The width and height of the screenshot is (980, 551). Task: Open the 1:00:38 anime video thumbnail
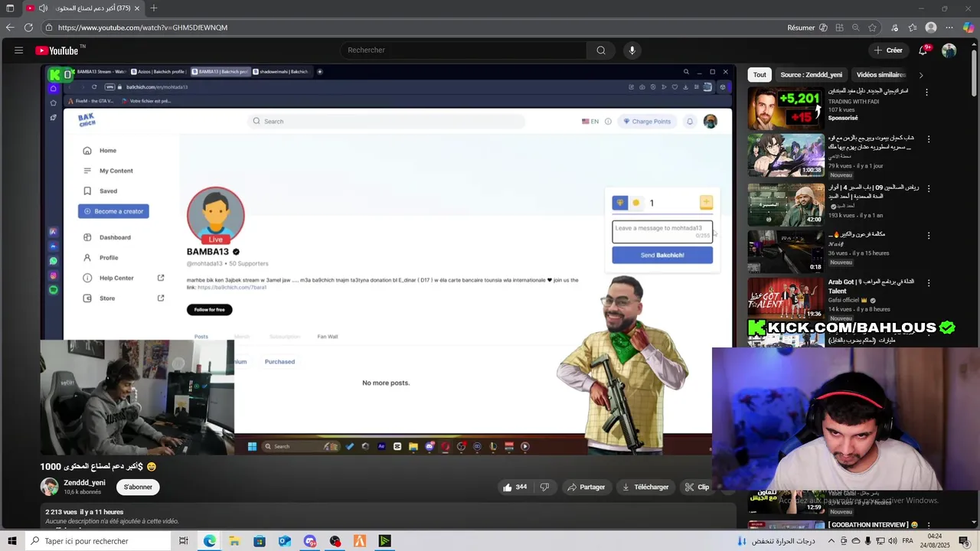coord(786,156)
